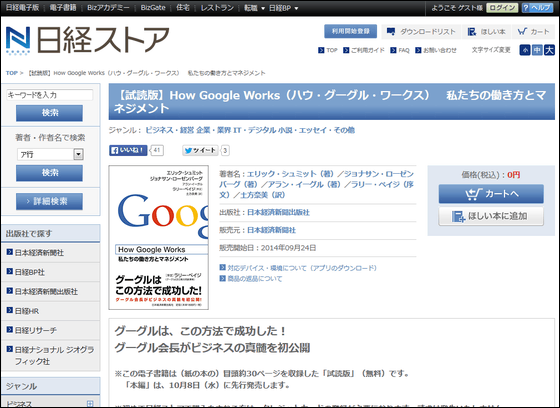Click the tweet count 3
560x408 pixels.
pyautogui.click(x=225, y=150)
